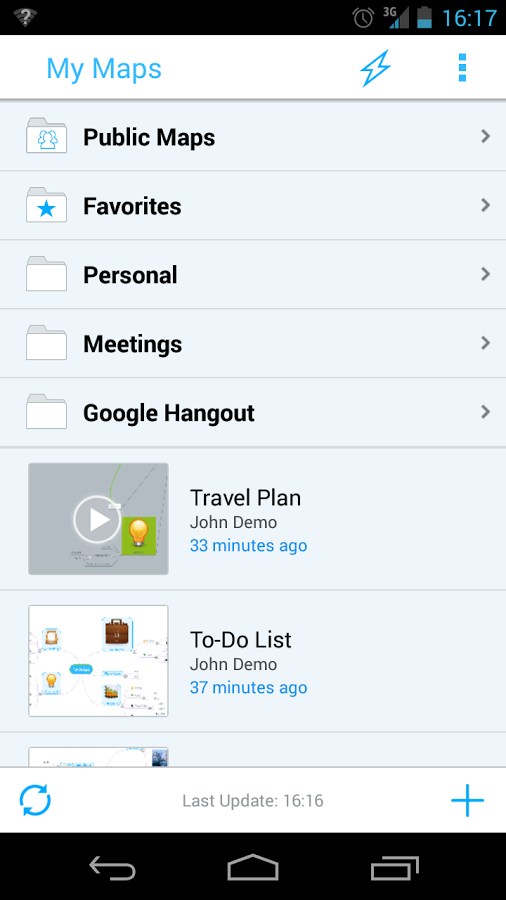The width and height of the screenshot is (506, 900).
Task: Tap the sync refresh icon
Action: click(35, 800)
